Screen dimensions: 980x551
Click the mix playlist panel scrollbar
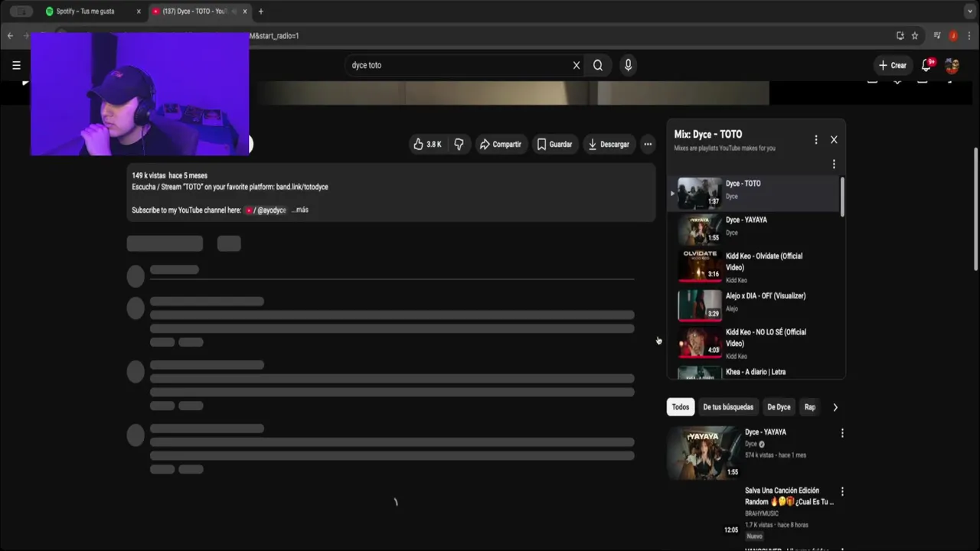pos(842,197)
